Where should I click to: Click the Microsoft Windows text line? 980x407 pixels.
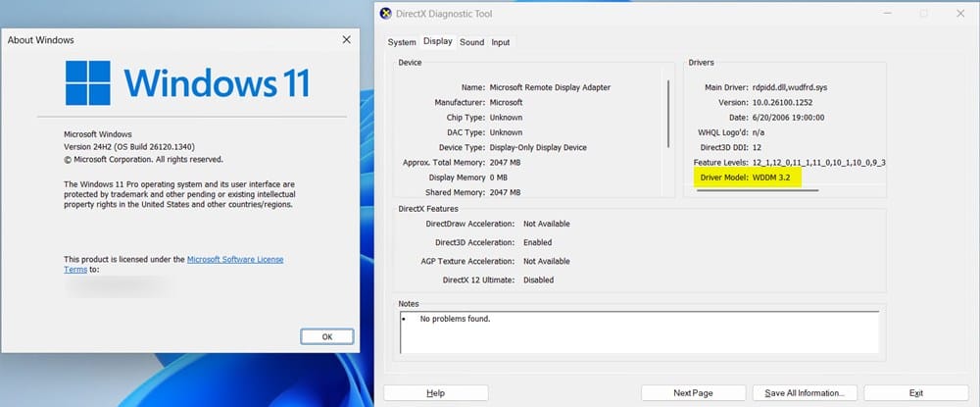coord(97,134)
